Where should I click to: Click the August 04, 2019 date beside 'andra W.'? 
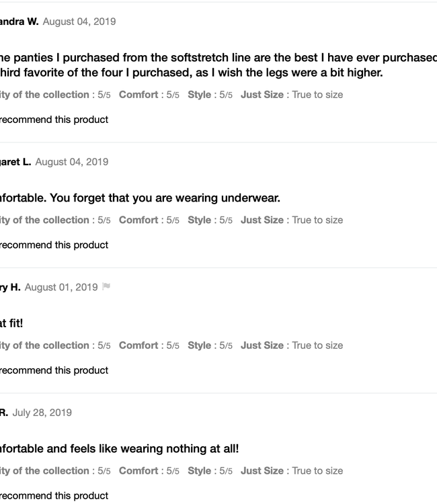(x=79, y=22)
